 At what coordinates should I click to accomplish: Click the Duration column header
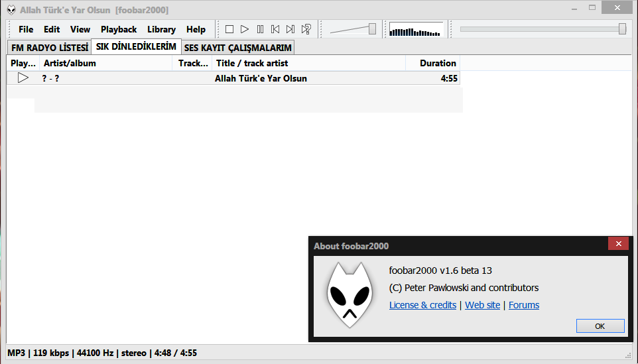pos(433,63)
